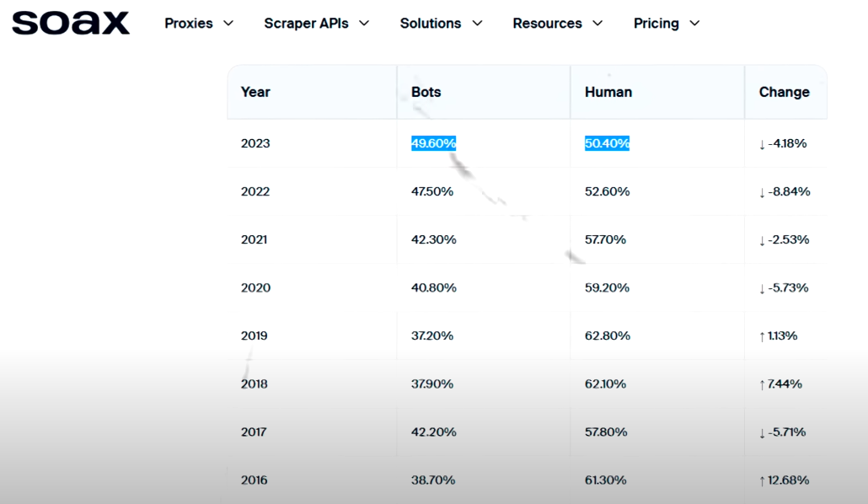Click the up arrow beside 7.44%
The width and height of the screenshot is (868, 504).
coord(762,384)
